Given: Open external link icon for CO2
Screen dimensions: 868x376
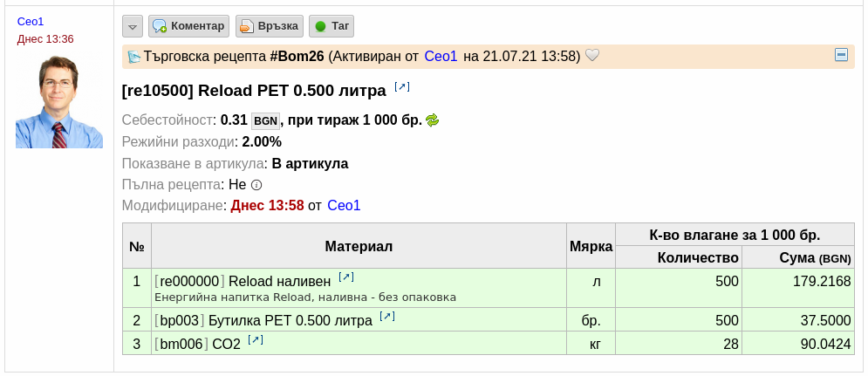Looking at the screenshot, I should click(x=256, y=339).
